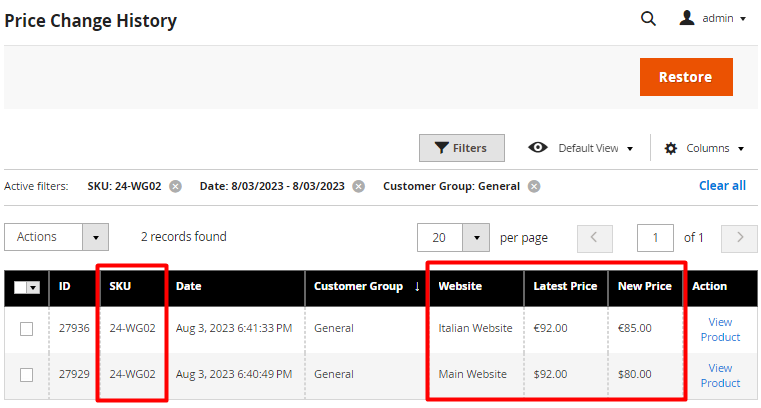The image size is (761, 408).
Task: Click the Default View eye icon
Action: tap(538, 147)
